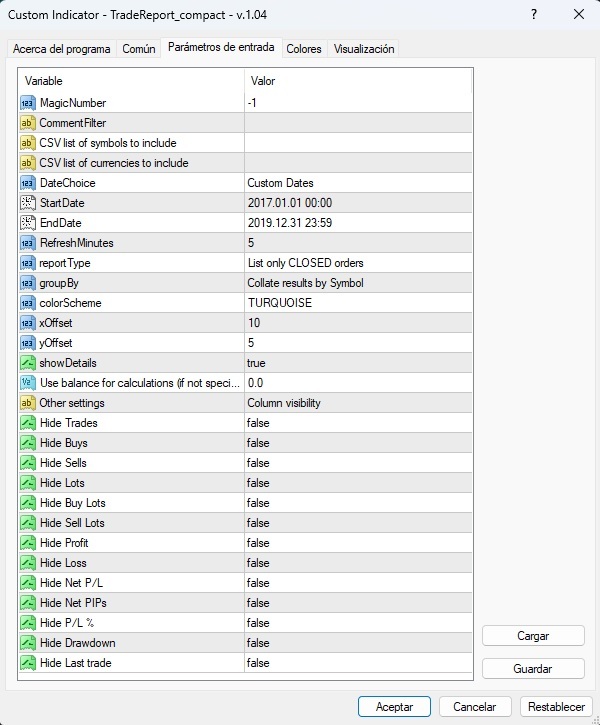Click the icon beside groupBy

28,283
